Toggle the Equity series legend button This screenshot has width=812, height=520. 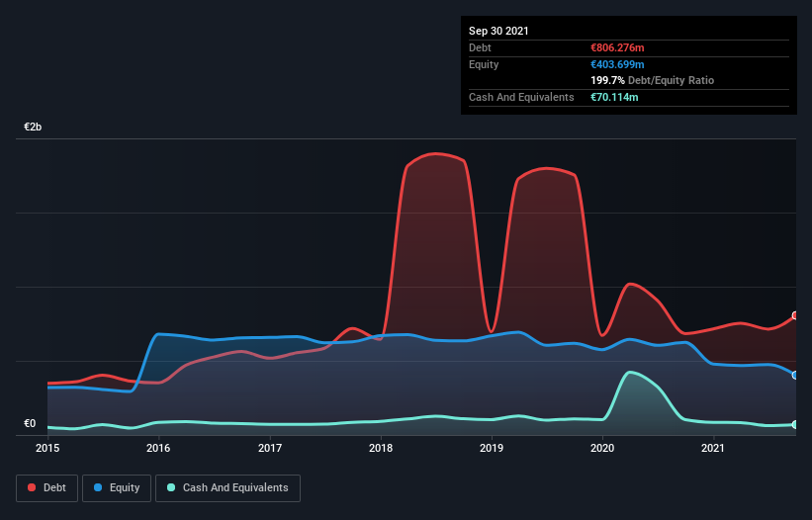[117, 488]
